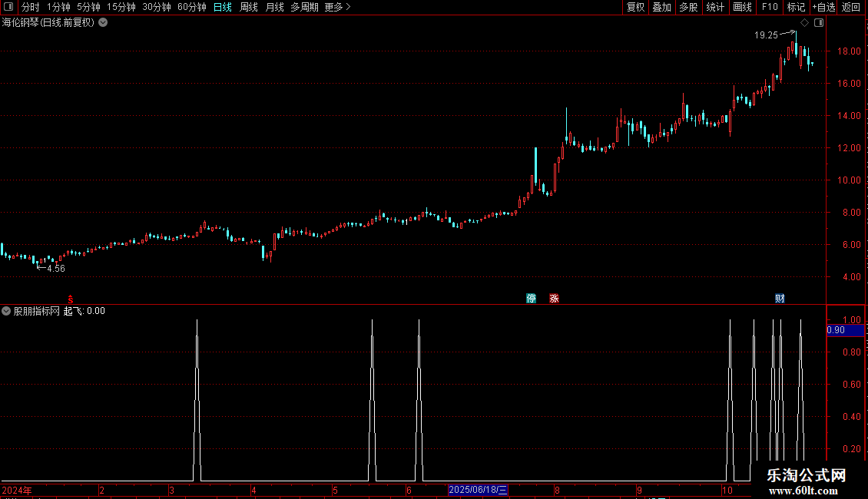Select the 月线 monthly chart tab
The image size is (868, 499).
coord(274,7)
